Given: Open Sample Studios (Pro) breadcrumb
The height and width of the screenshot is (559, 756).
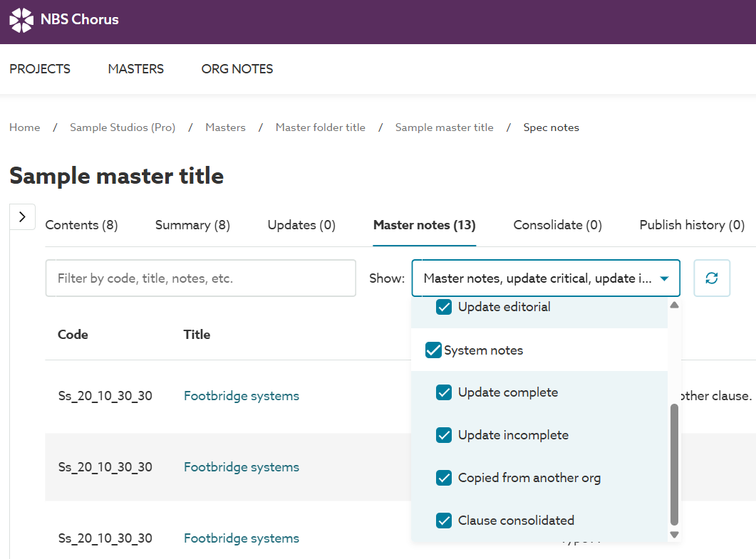Looking at the screenshot, I should click(x=123, y=127).
